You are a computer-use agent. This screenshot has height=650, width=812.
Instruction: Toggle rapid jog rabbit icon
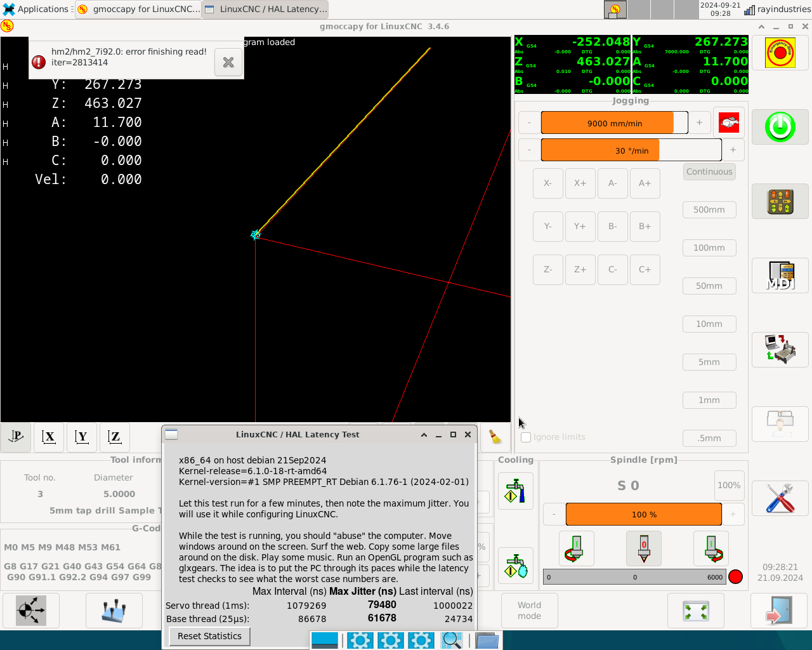(729, 122)
